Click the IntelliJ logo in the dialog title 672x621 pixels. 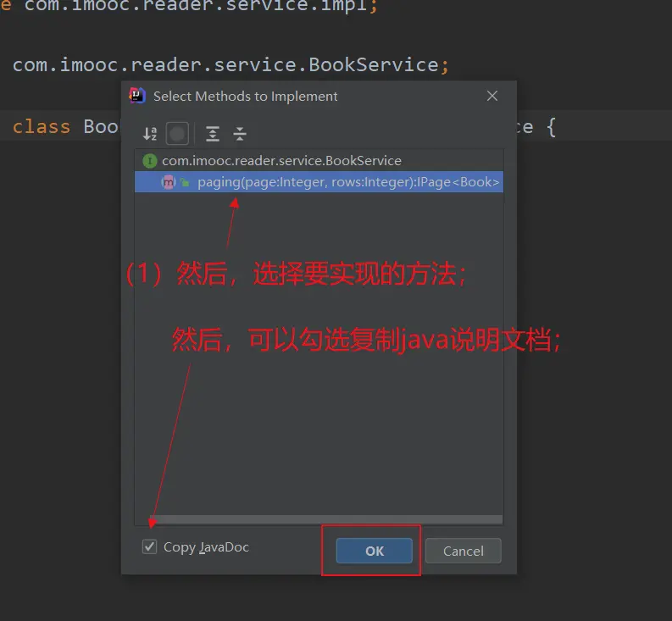pos(137,96)
